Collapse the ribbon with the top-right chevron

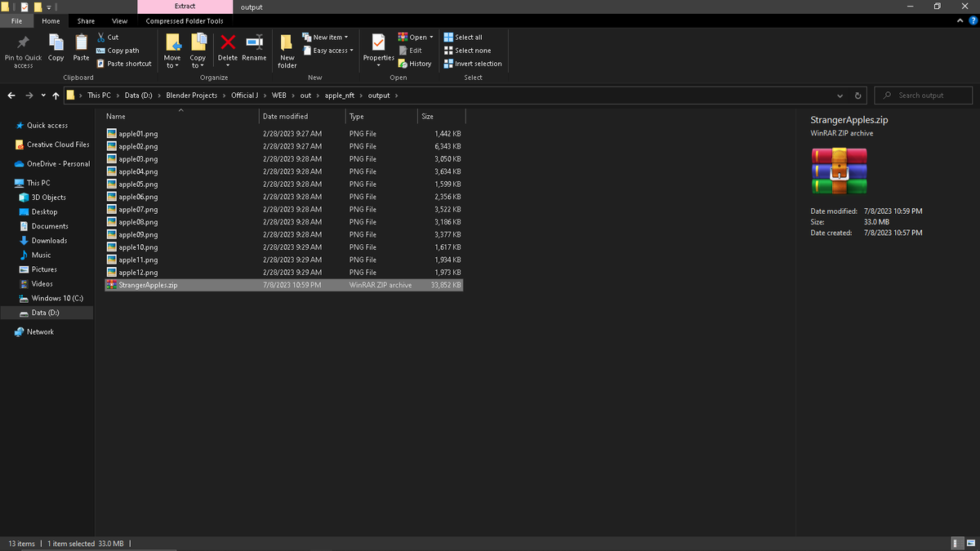pos(960,21)
